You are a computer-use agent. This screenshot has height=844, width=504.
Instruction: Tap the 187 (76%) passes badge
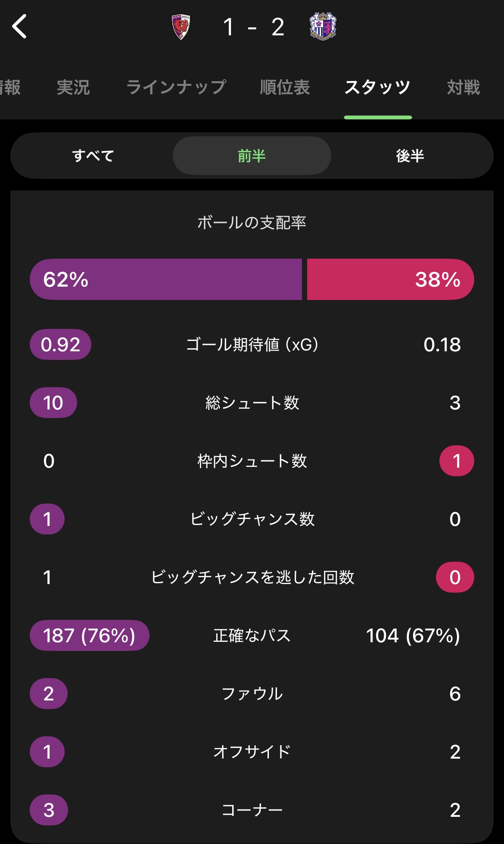click(x=89, y=635)
